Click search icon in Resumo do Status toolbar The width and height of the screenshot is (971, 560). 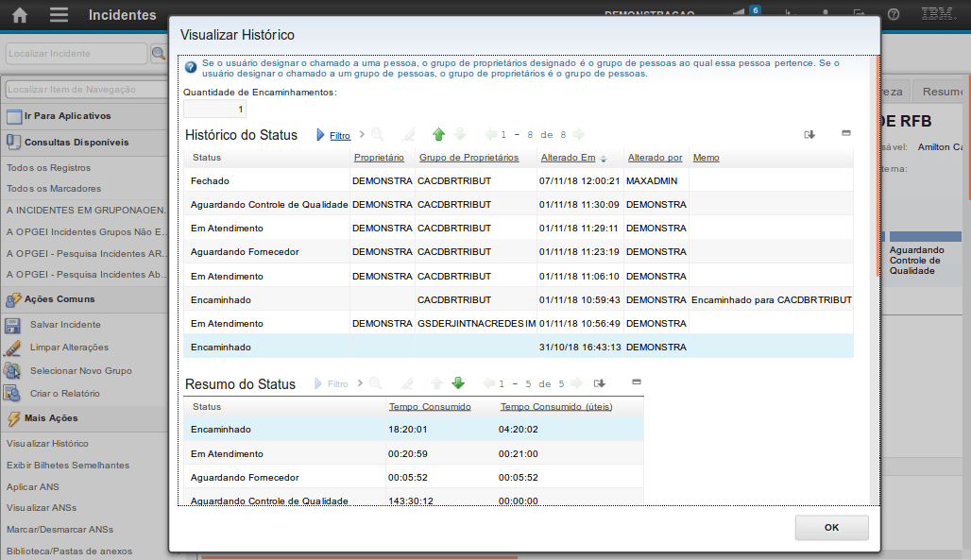[375, 383]
